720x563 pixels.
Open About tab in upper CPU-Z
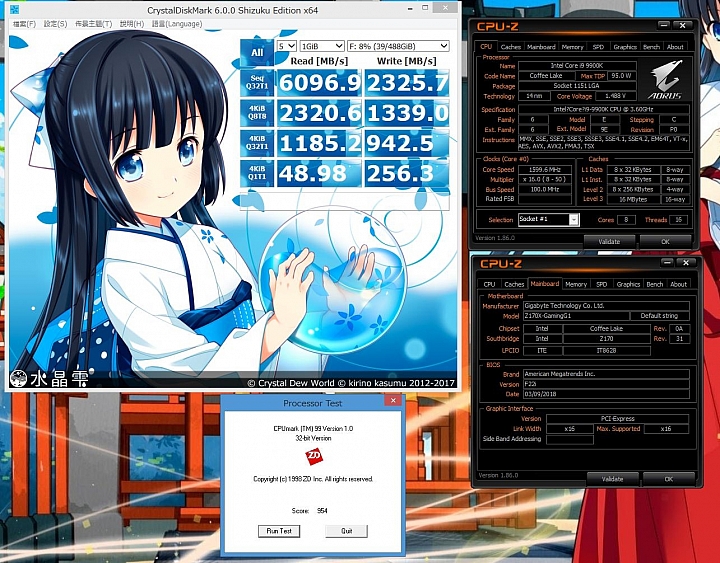tap(675, 47)
